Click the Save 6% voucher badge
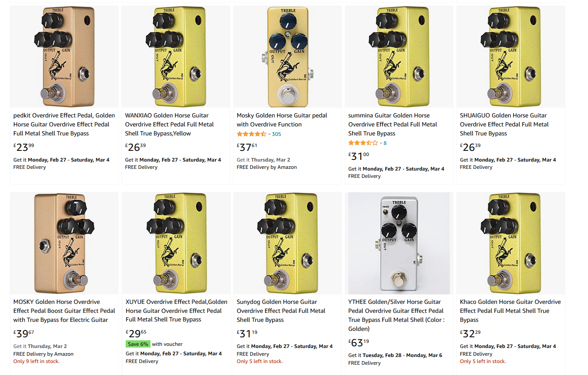The height and width of the screenshot is (375, 588). [x=138, y=344]
